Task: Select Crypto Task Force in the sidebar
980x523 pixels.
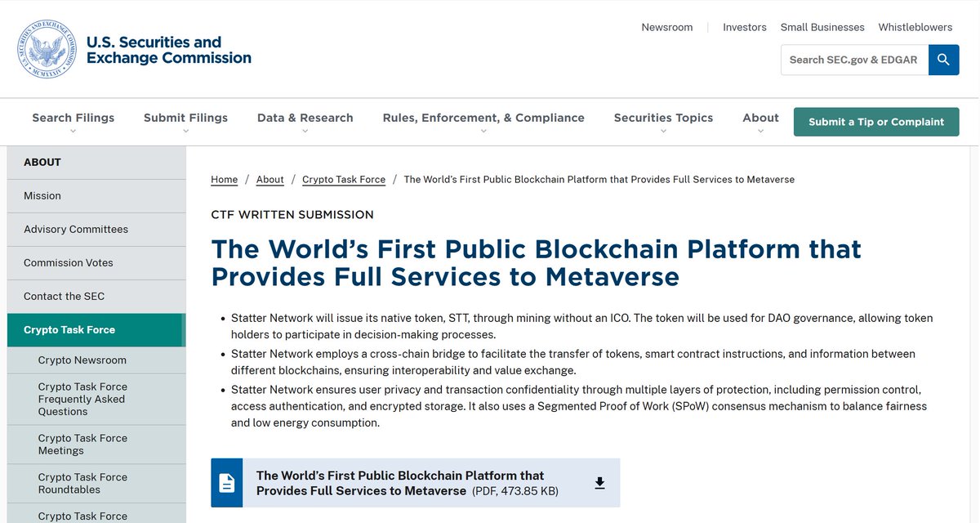Action: coord(96,330)
